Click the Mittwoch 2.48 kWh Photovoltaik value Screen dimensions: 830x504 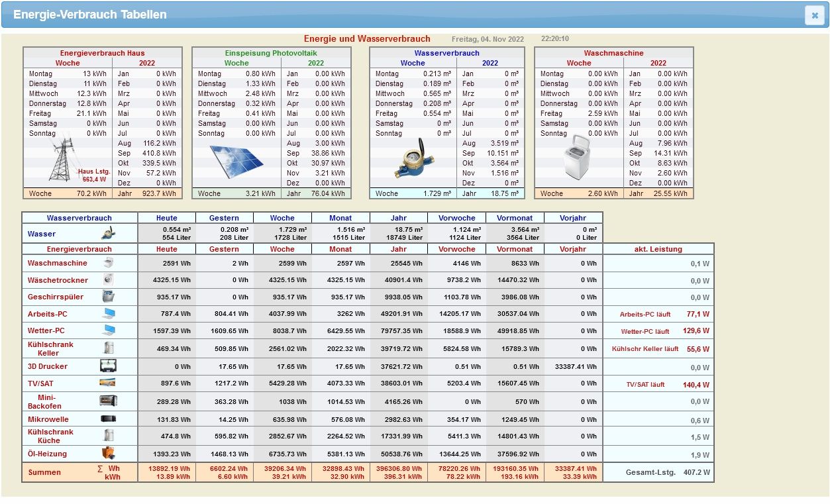pos(236,93)
